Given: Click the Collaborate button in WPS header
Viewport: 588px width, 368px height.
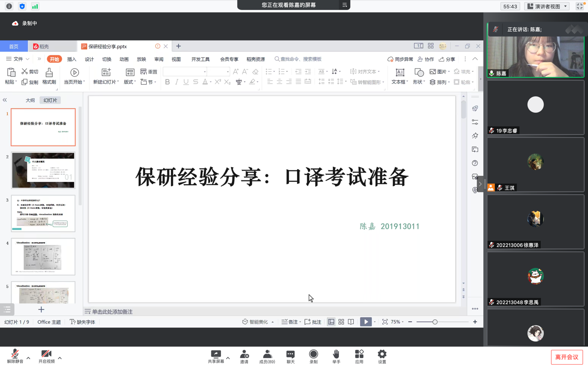Looking at the screenshot, I should point(426,59).
